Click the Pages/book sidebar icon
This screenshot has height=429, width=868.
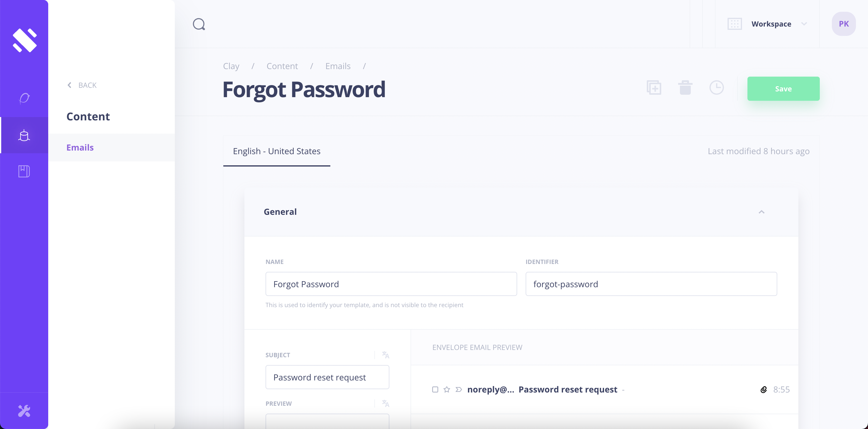click(24, 171)
